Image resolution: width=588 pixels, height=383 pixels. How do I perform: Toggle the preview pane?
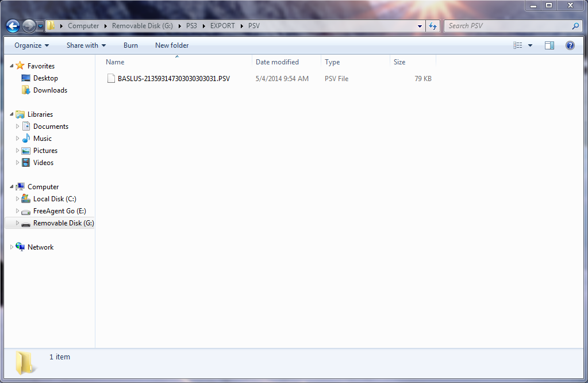[549, 45]
